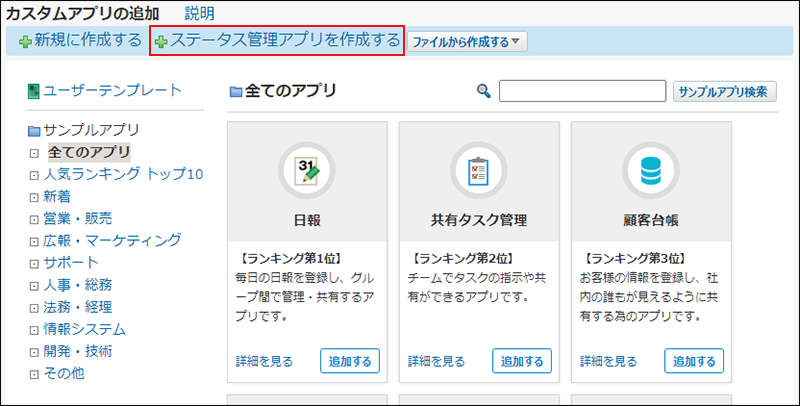Click the 全てのアプリ heading folder icon

point(236,92)
